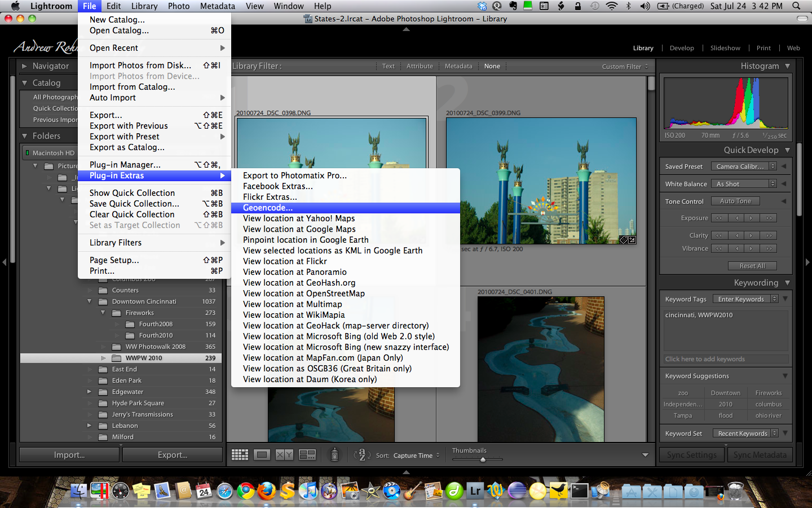
Task: Open Wi-Fi status menu
Action: [x=612, y=6]
